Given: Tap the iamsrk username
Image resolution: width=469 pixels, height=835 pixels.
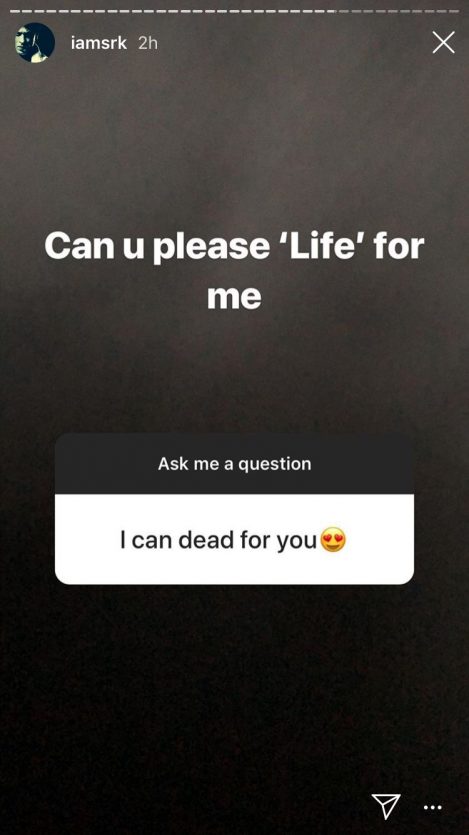Looking at the screenshot, I should pyautogui.click(x=99, y=43).
